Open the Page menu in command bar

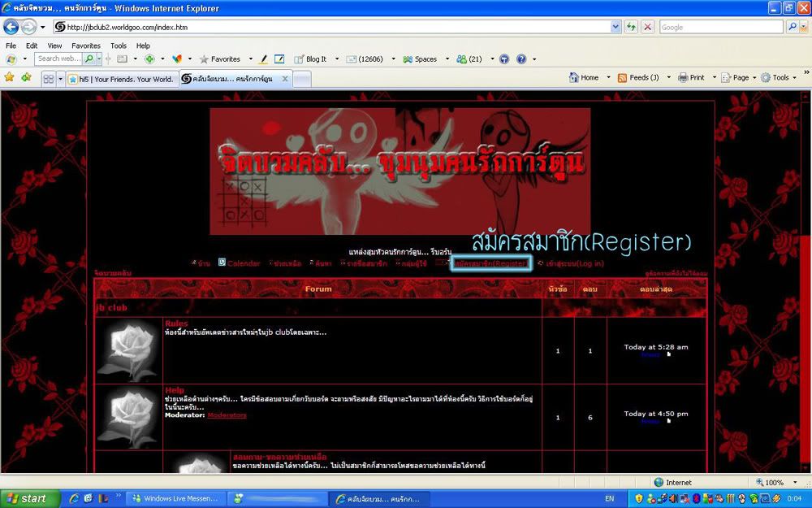tap(738, 77)
